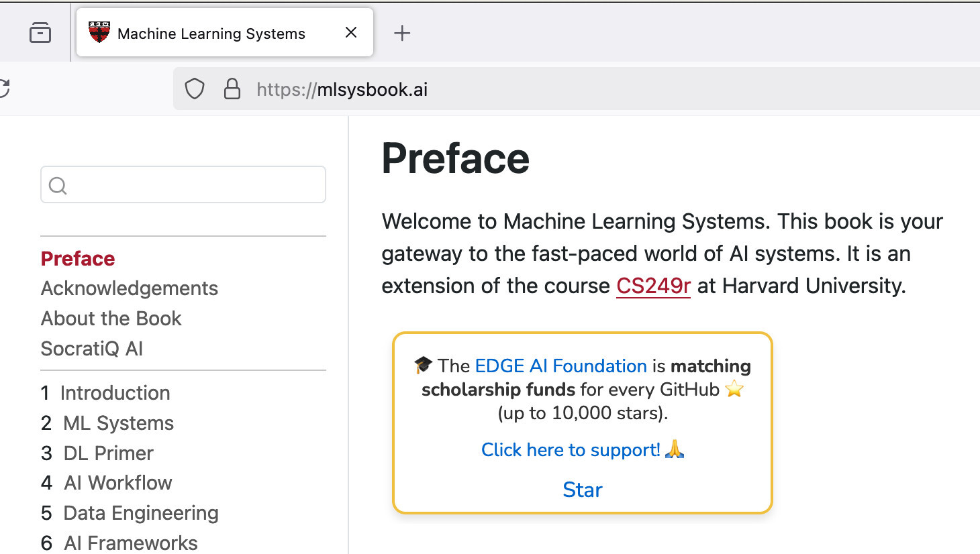Image resolution: width=980 pixels, height=554 pixels.
Task: Click the reload page icon
Action: [x=4, y=89]
